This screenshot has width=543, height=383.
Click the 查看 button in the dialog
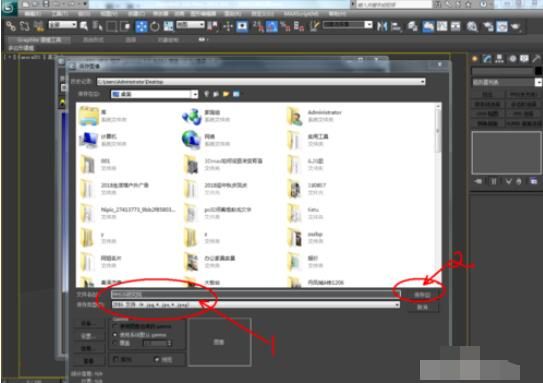[x=89, y=360]
